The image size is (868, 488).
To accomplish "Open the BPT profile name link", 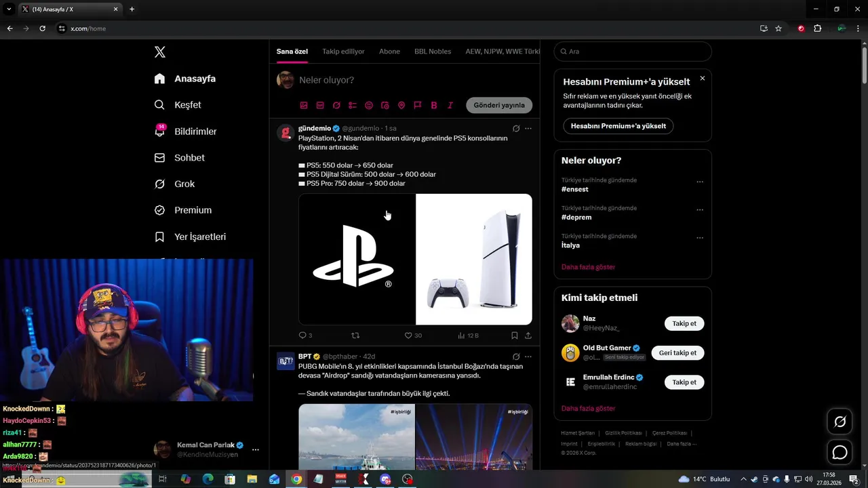I will [x=304, y=357].
